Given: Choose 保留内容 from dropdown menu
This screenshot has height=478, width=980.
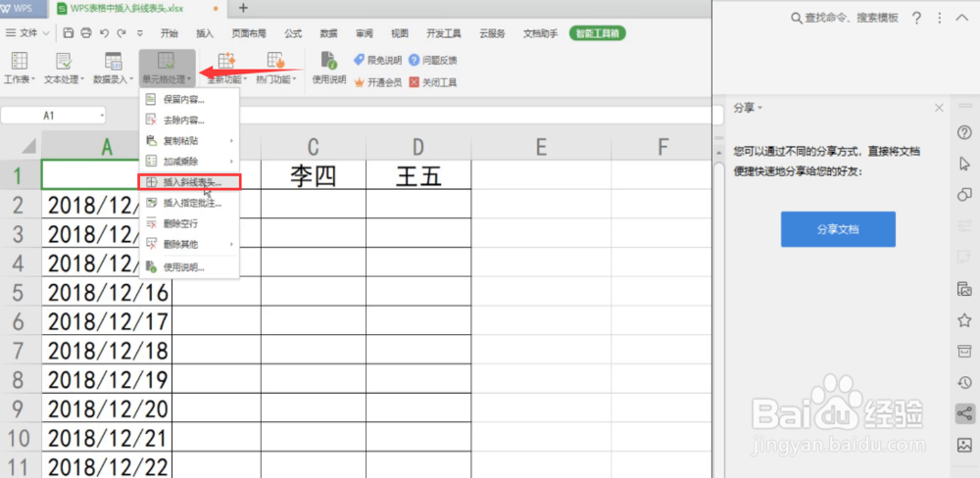Looking at the screenshot, I should point(189,99).
